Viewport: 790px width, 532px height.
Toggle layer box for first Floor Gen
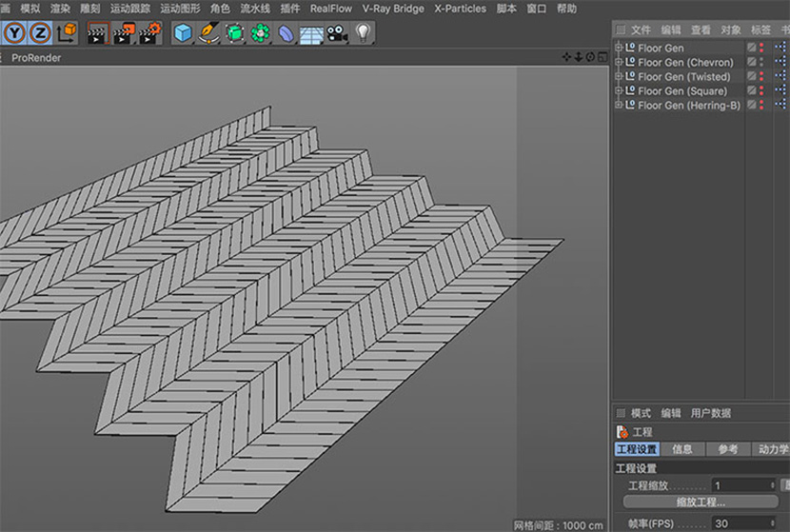752,48
